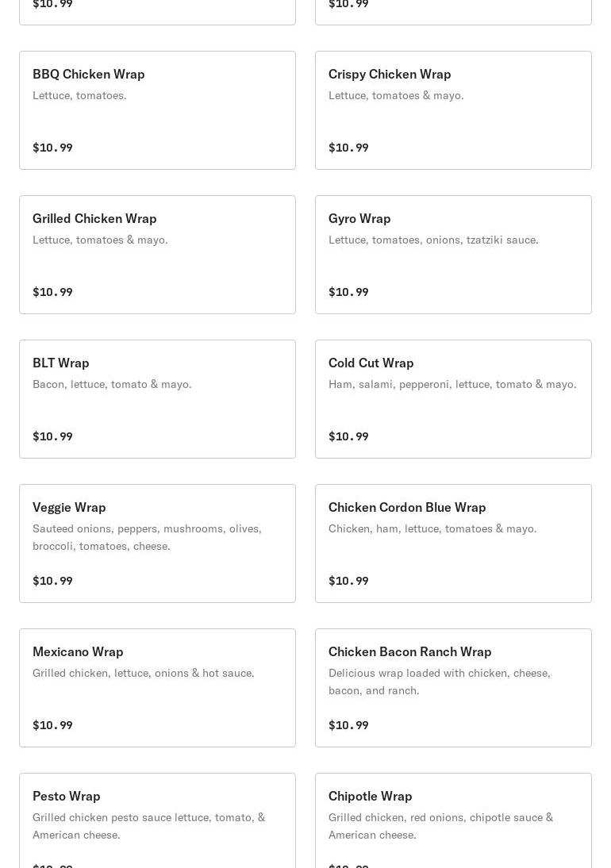Click the Chicken Bacon Ranch Wrap description text

[x=439, y=682]
